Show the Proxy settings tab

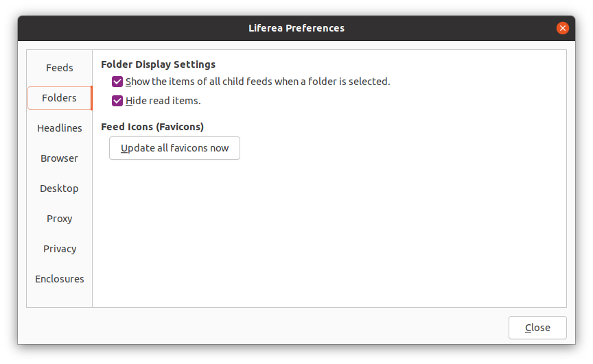pyautogui.click(x=60, y=219)
